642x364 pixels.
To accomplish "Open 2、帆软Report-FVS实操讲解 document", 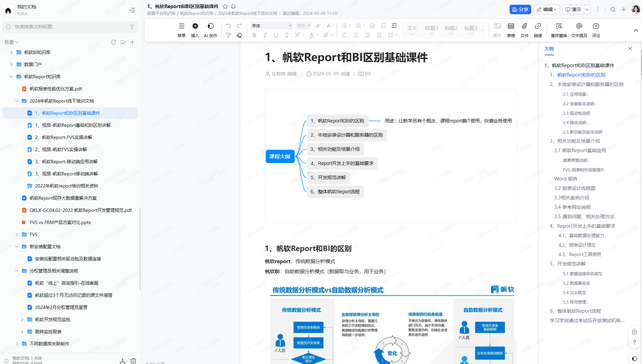I will (x=63, y=137).
